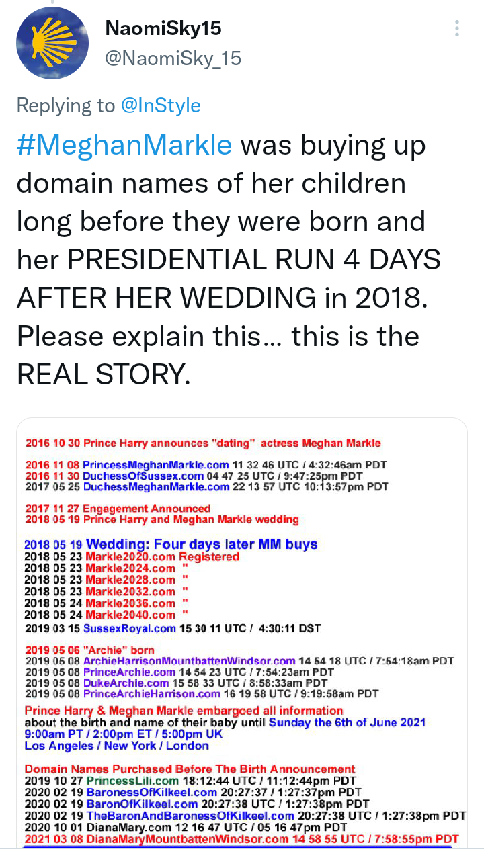Image resolution: width=484 pixels, height=868 pixels.
Task: Click 'Wedding: Four days later MM buys' heading
Action: point(202,544)
